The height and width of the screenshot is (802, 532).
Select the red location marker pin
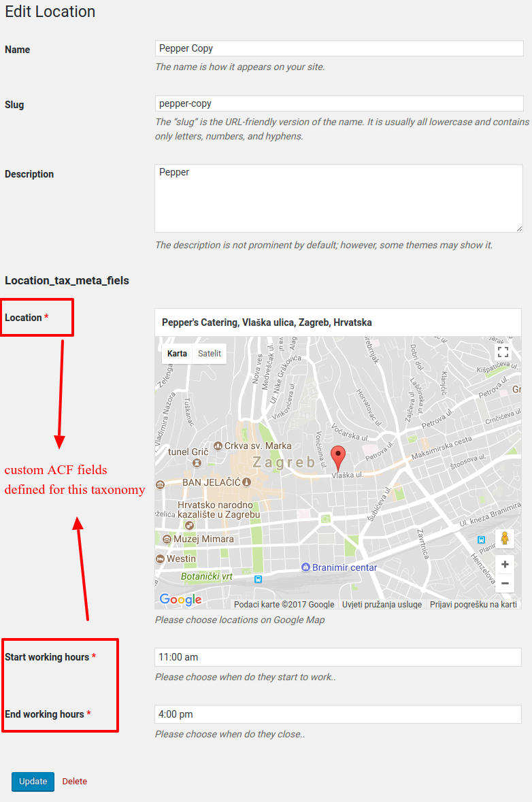point(338,458)
